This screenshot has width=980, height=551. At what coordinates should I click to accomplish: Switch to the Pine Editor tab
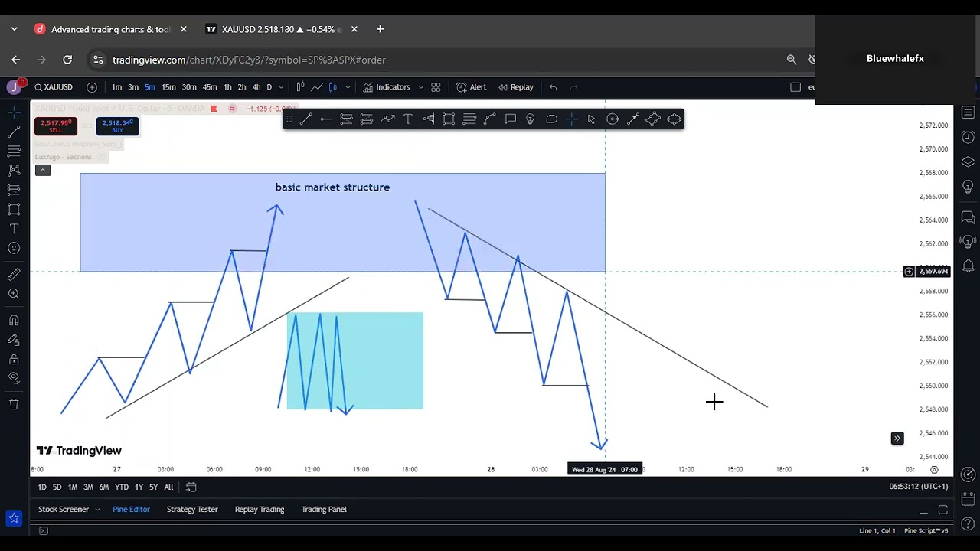(x=131, y=510)
